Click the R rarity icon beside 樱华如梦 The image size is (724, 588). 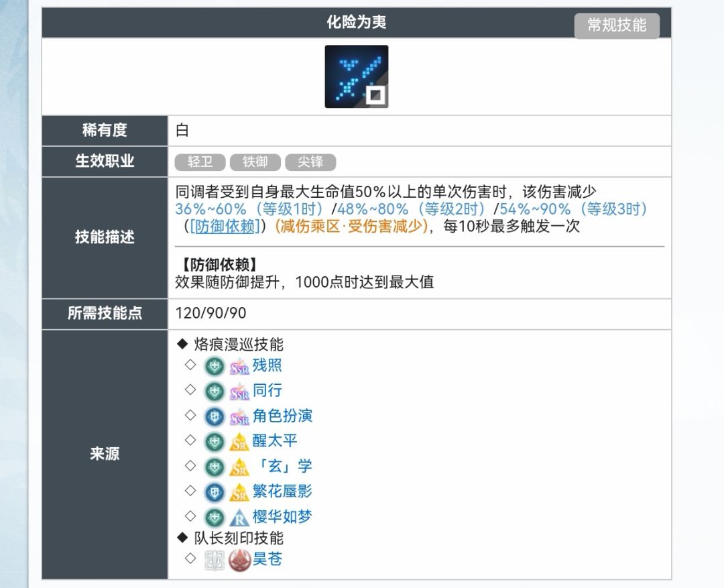click(x=239, y=518)
